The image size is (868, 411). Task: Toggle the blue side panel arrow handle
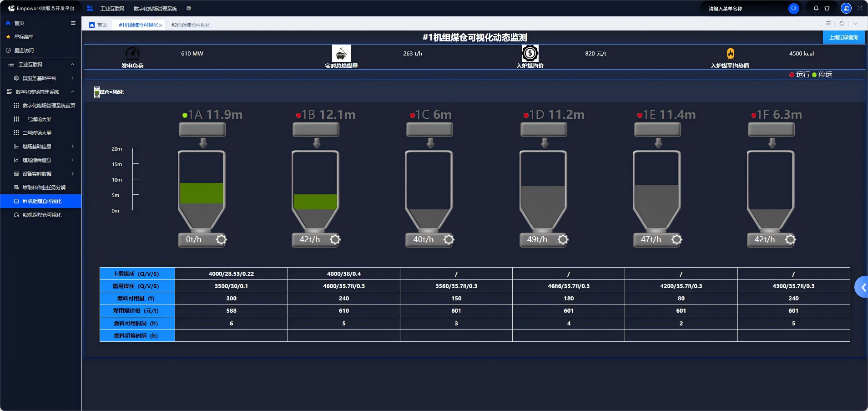coord(862,287)
